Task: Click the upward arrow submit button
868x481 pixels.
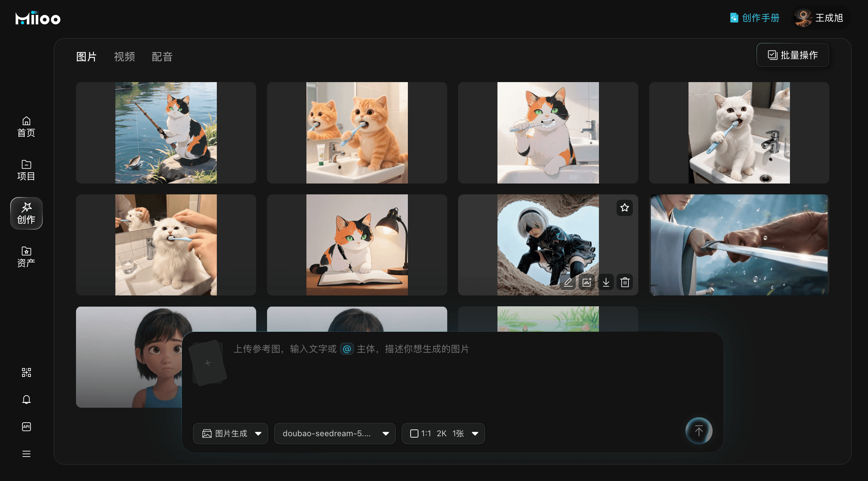Action: 699,431
